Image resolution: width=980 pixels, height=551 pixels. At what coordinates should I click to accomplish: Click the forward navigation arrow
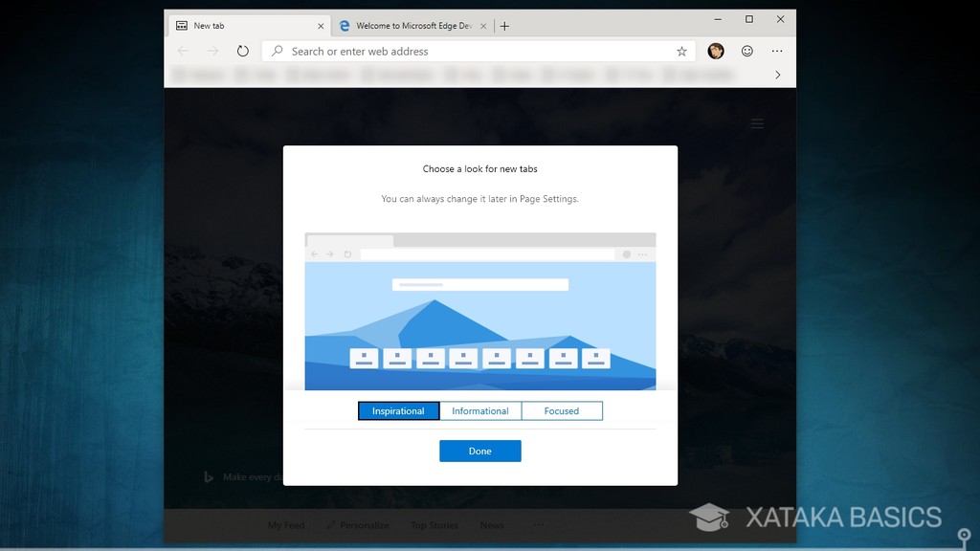(212, 51)
